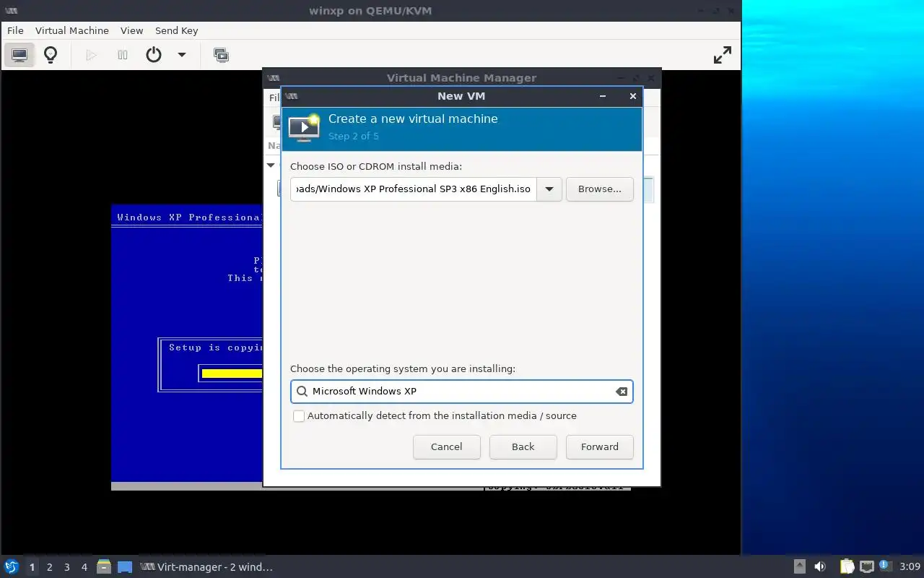Switch to workspace 2
The height and width of the screenshot is (578, 924).
pyautogui.click(x=49, y=567)
